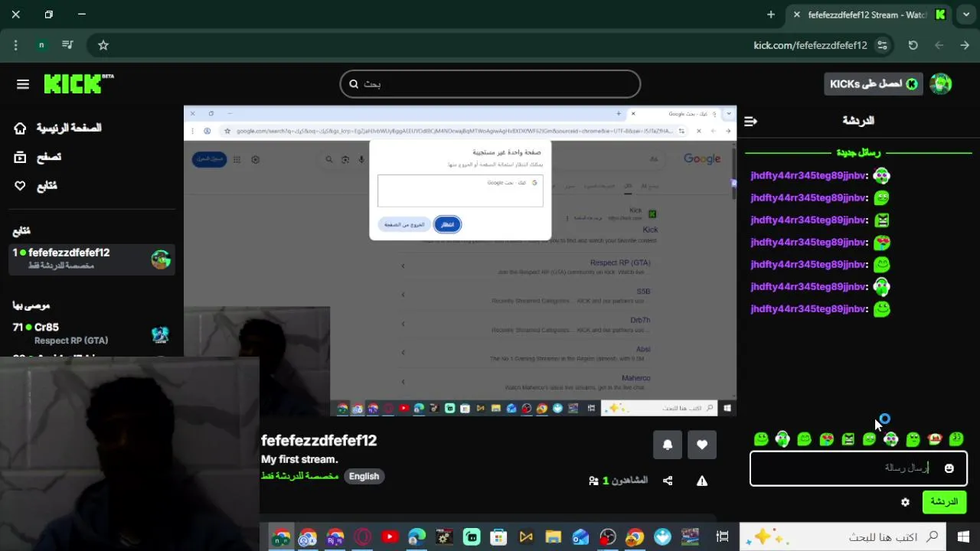This screenshot has width=980, height=551.
Task: Launch Microsoft Edge from taskbar
Action: click(416, 537)
